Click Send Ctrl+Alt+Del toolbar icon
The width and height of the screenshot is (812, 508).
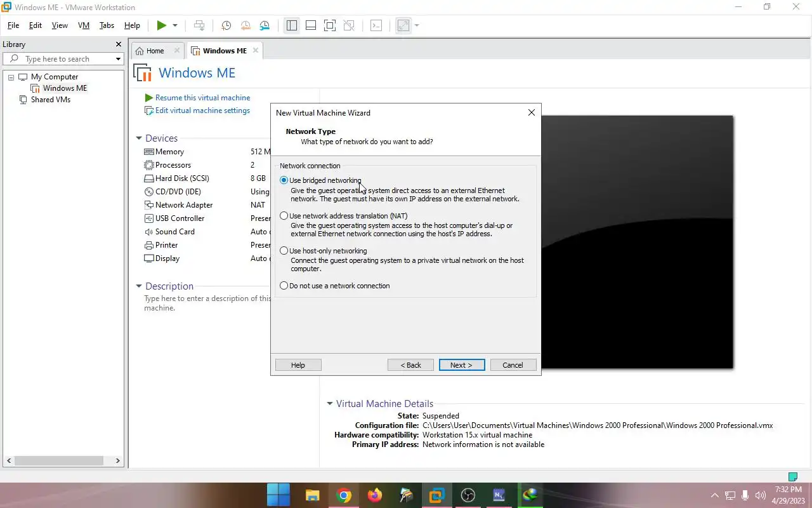199,25
